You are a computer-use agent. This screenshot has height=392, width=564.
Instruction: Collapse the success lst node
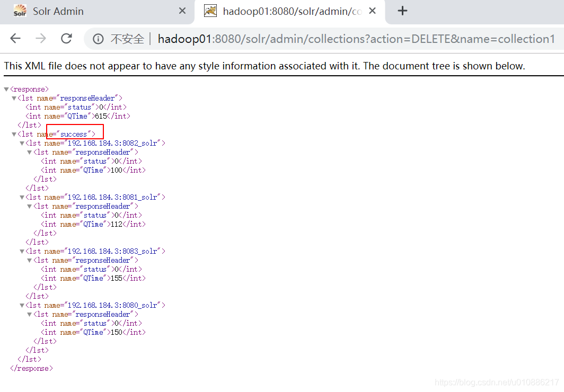coord(14,134)
